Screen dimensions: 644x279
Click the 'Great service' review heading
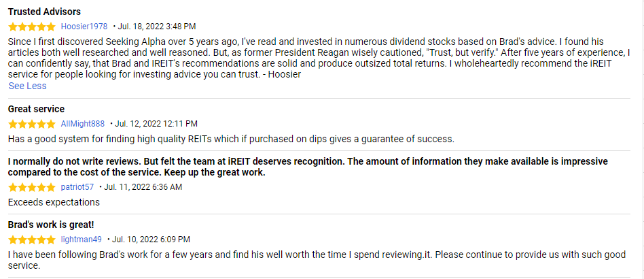36,109
